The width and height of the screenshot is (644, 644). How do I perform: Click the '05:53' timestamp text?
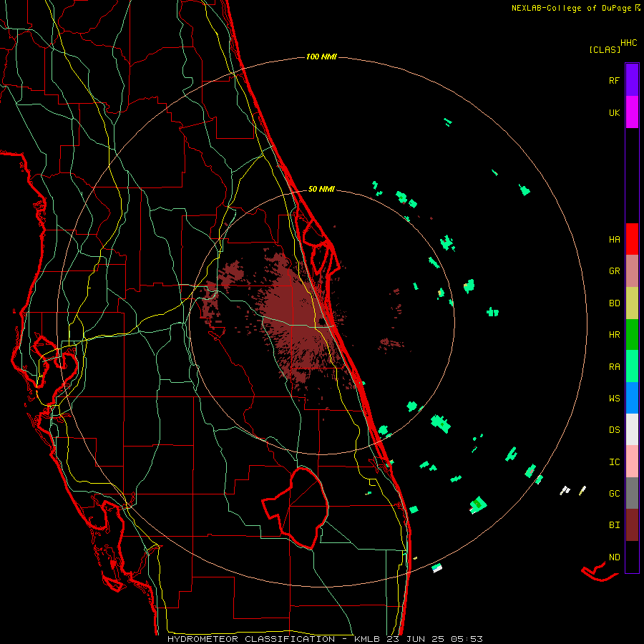pos(466,639)
